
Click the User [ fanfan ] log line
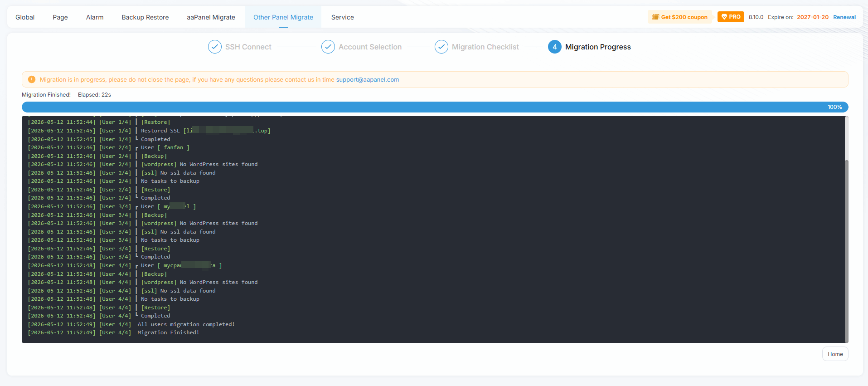(x=109, y=147)
